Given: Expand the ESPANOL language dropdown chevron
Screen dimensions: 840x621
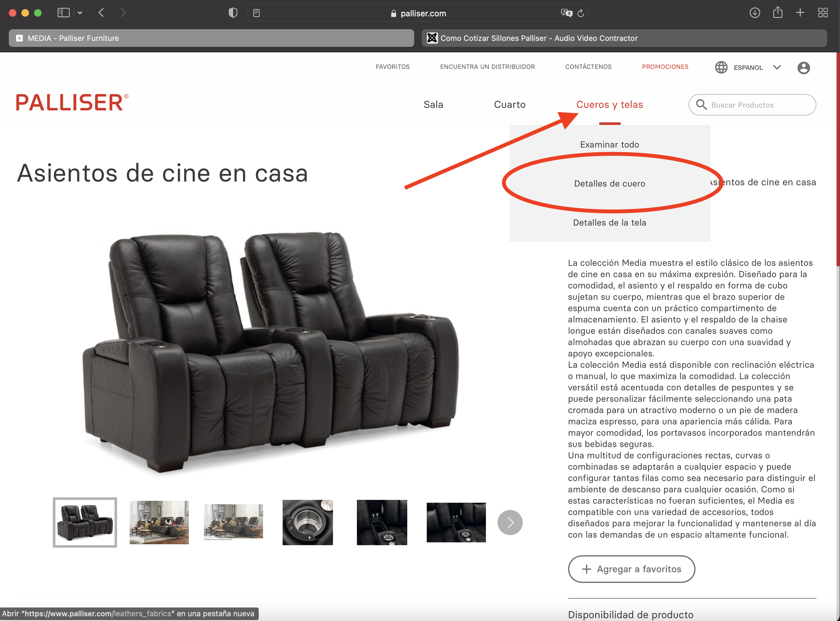Looking at the screenshot, I should [x=777, y=67].
